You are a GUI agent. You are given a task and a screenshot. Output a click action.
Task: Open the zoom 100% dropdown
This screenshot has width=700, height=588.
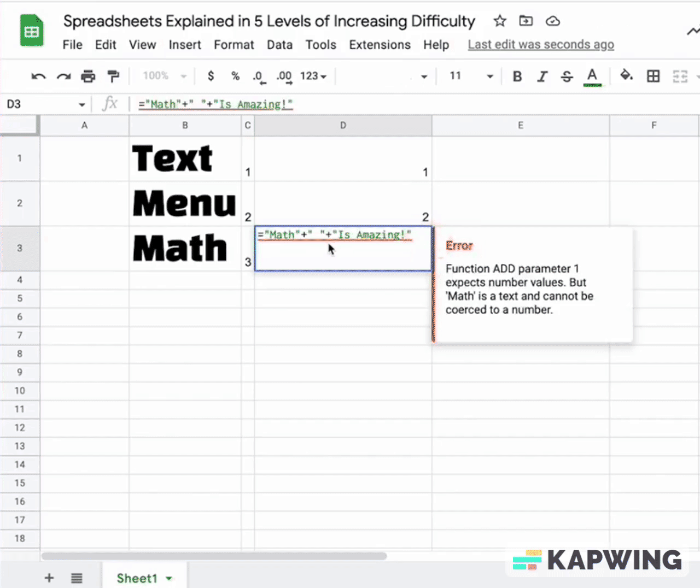(164, 76)
